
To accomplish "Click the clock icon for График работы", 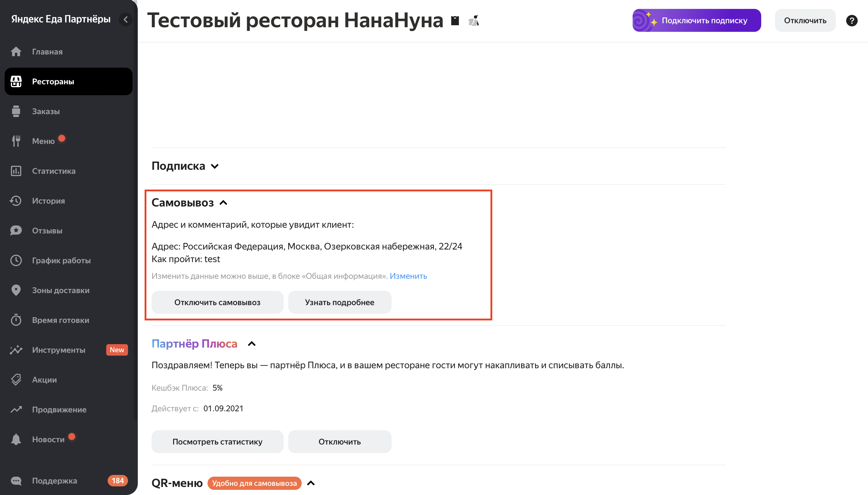I will 16,260.
